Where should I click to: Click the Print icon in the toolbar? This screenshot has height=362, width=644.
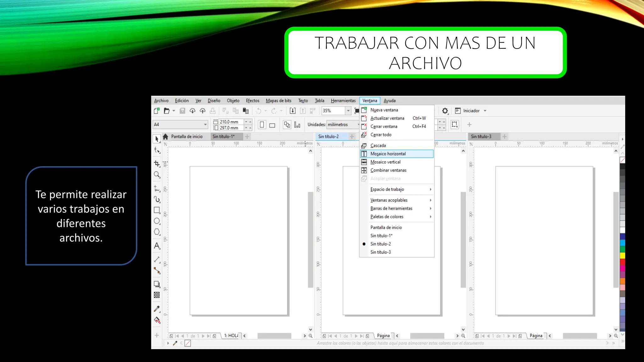(213, 111)
